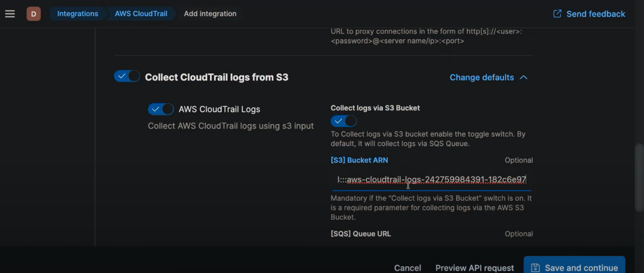
Task: Click the Send feedback external-link icon
Action: [x=557, y=14]
